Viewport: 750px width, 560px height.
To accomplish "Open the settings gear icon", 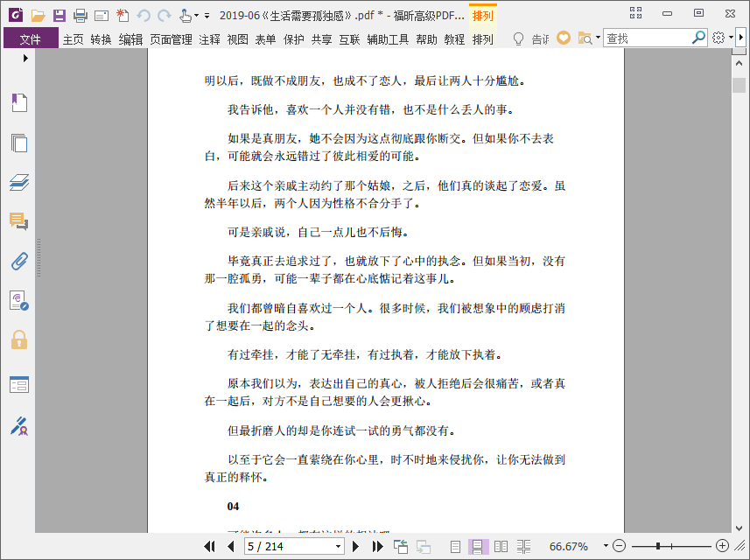I will (x=718, y=38).
